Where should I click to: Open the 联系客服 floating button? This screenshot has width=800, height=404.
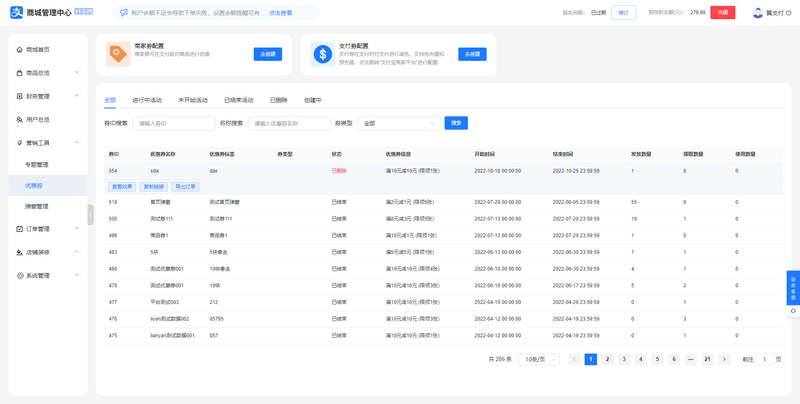793,288
